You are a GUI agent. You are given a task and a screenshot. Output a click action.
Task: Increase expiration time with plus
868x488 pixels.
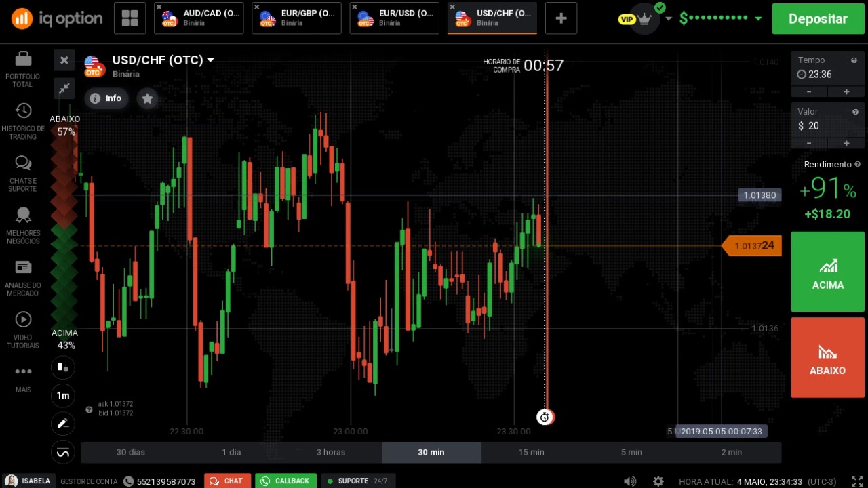coord(846,91)
